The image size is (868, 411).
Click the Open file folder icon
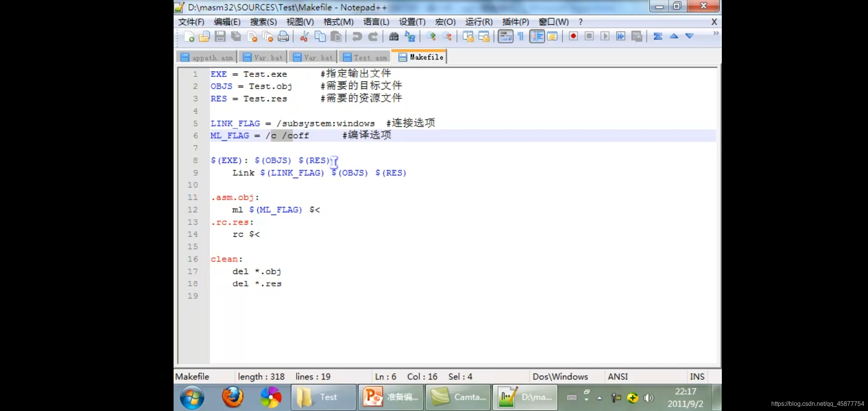tap(204, 37)
